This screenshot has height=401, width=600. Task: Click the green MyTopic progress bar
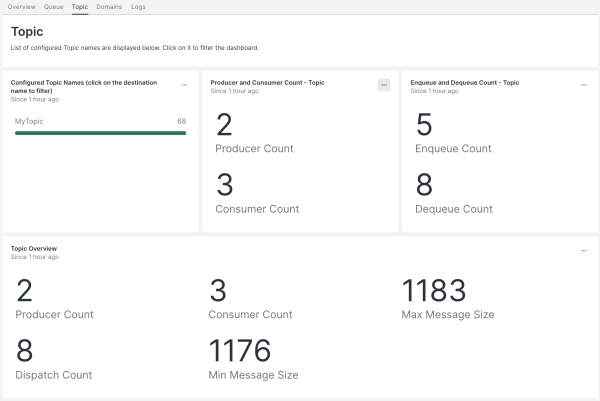(x=100, y=132)
